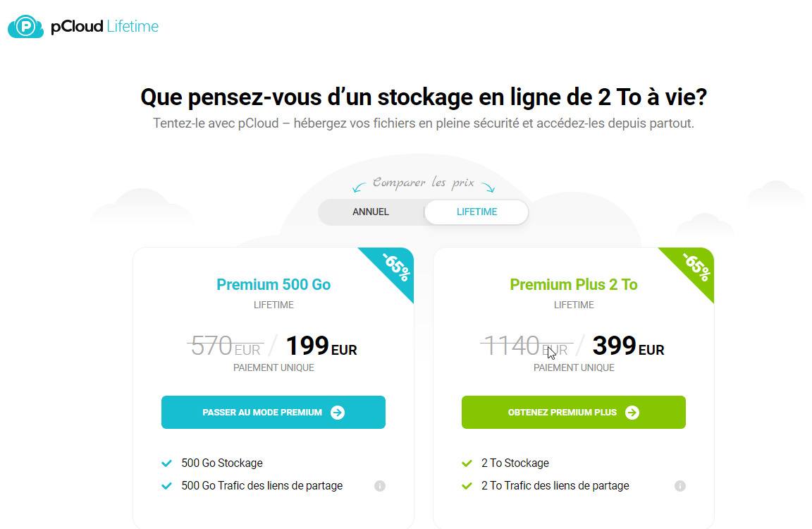Open info icon for 500 Go trafic
The image size is (812, 529).
(380, 486)
